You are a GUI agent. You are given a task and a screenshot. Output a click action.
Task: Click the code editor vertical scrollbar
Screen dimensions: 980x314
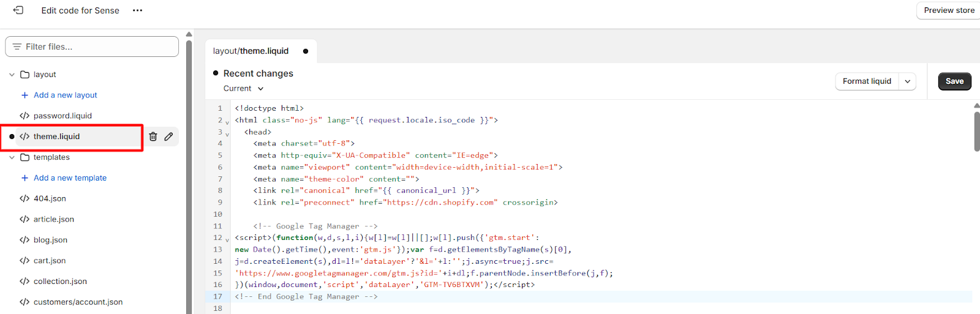click(977, 131)
